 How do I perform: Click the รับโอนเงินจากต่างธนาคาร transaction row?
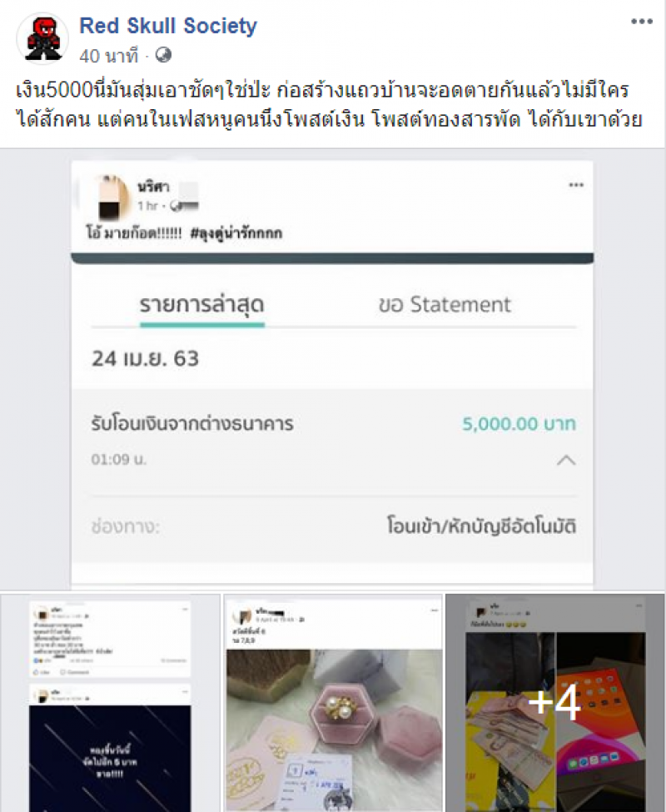pos(332,441)
